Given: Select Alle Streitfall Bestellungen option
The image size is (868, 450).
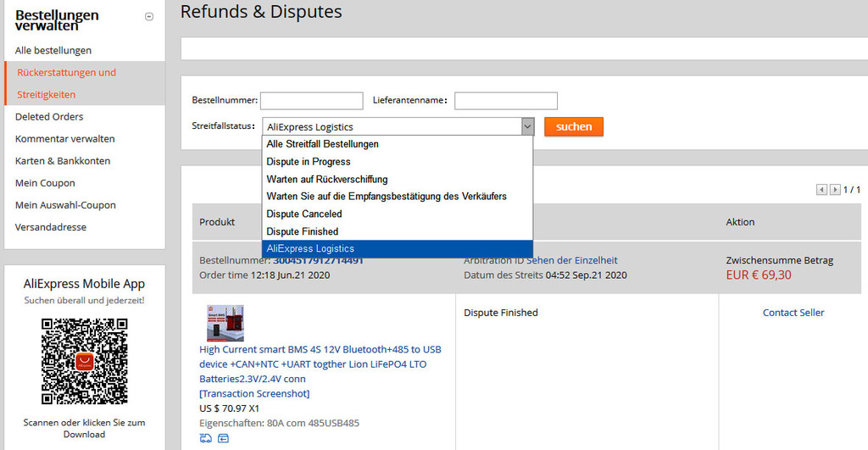Looking at the screenshot, I should point(397,144).
